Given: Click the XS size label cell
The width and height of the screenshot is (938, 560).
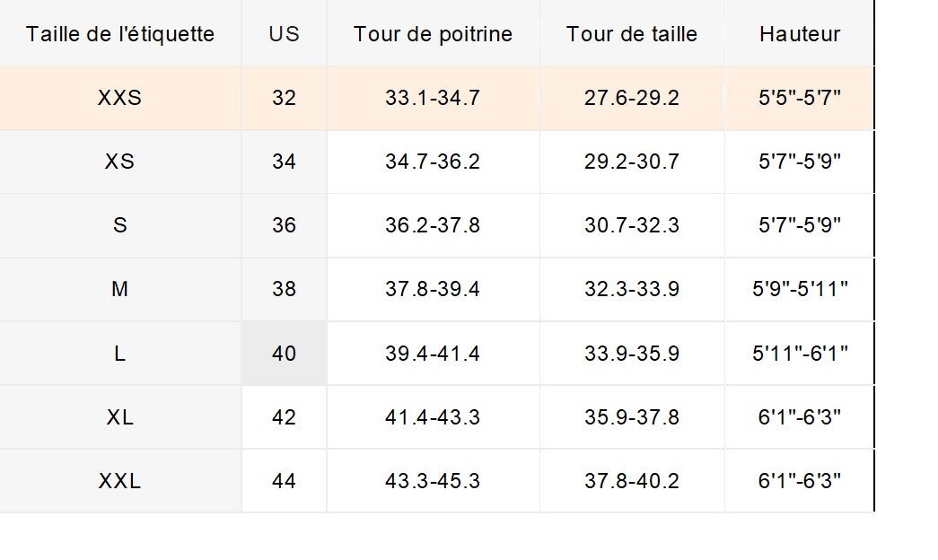Looking at the screenshot, I should tap(120, 162).
